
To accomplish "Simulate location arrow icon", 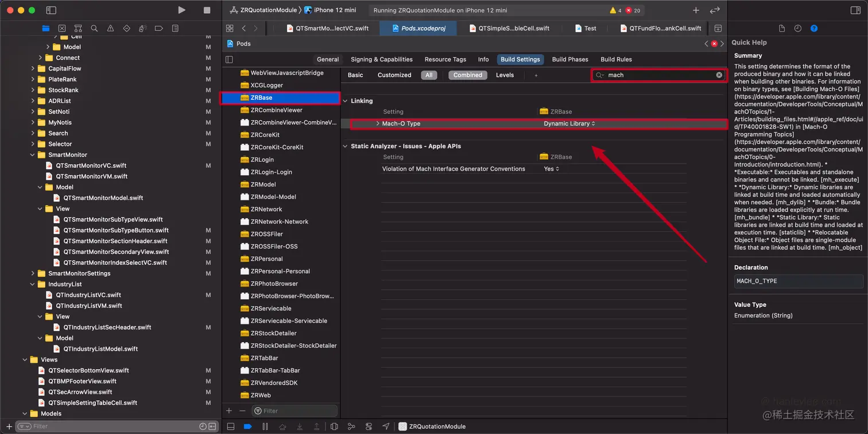I will click(x=386, y=427).
